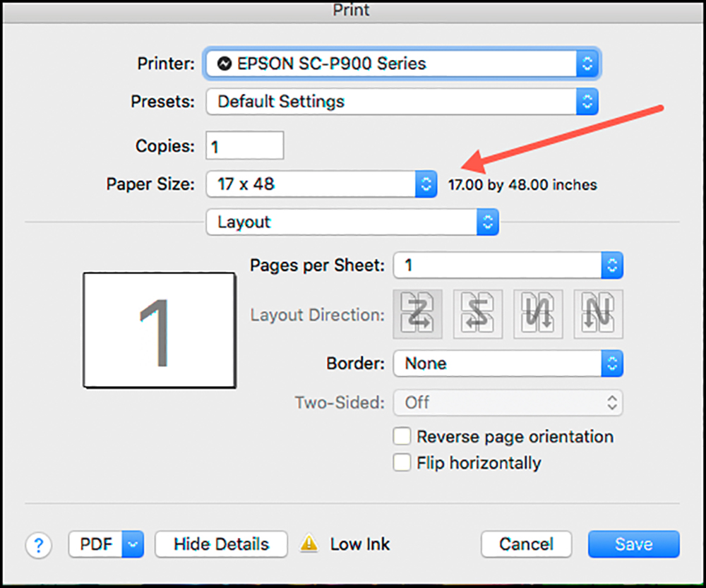Click the Print title text

click(351, 10)
